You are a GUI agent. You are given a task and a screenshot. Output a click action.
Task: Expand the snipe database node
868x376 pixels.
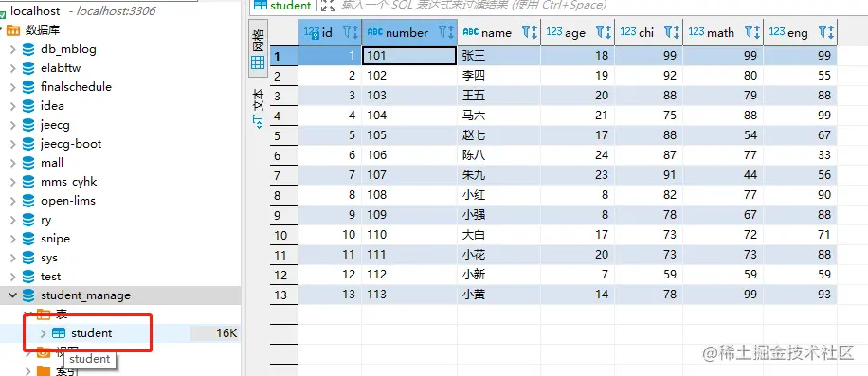[12, 239]
